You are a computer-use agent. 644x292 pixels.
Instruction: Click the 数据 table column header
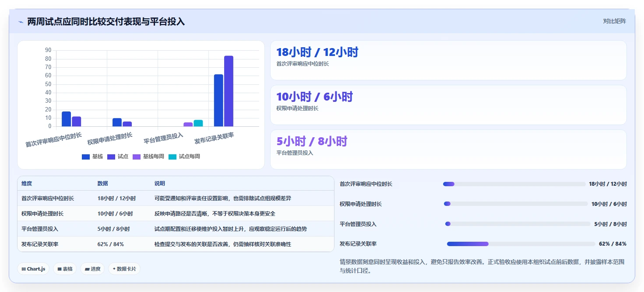[102, 184]
